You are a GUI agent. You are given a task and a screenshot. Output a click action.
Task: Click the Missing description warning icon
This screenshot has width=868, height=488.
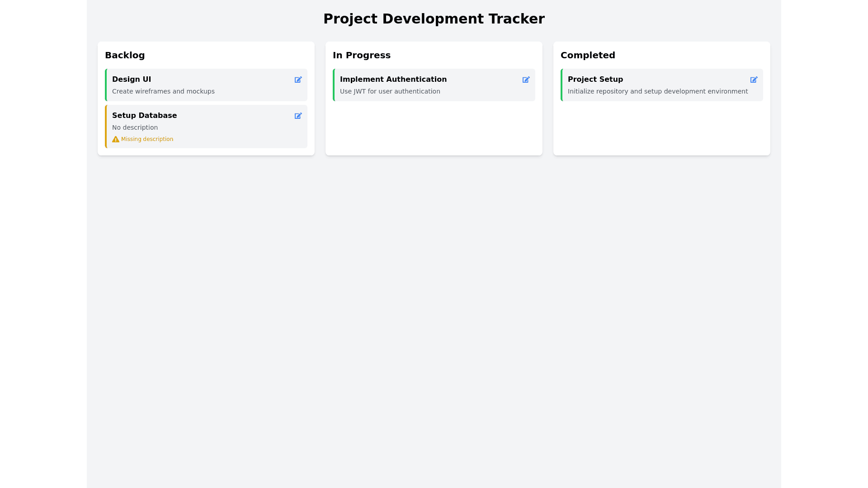(x=116, y=139)
